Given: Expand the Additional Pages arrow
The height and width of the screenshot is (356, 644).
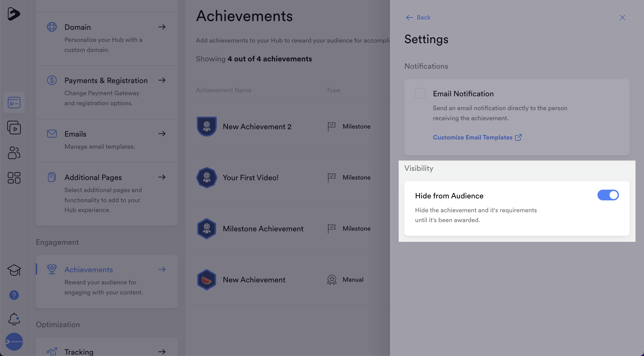Looking at the screenshot, I should pyautogui.click(x=162, y=177).
